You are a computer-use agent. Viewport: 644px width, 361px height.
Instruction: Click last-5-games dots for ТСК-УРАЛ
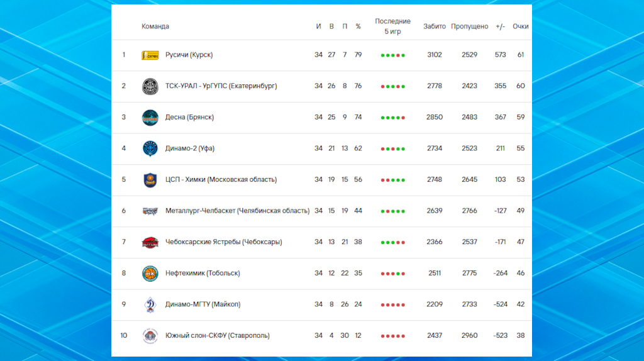coord(392,87)
